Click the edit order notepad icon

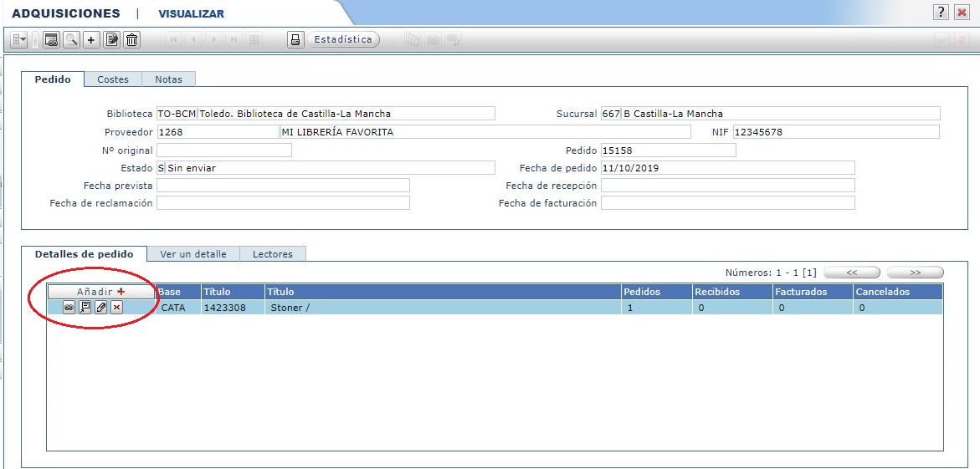(111, 39)
